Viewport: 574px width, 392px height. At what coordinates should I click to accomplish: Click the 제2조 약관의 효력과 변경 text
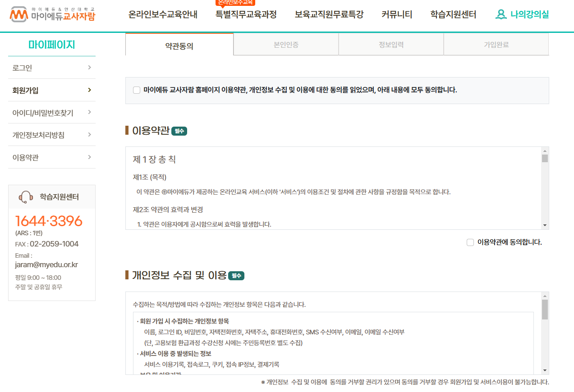pos(168,210)
